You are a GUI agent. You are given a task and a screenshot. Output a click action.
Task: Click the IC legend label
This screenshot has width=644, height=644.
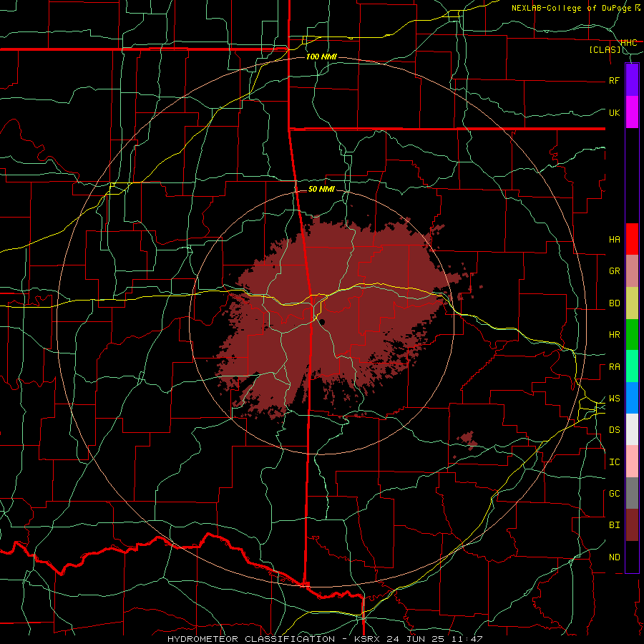point(614,462)
